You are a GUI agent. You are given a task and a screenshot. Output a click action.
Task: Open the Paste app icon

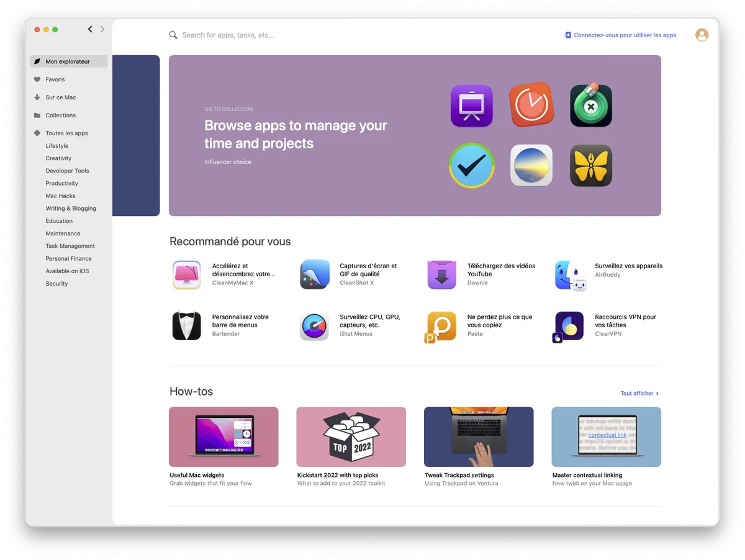coord(441,327)
